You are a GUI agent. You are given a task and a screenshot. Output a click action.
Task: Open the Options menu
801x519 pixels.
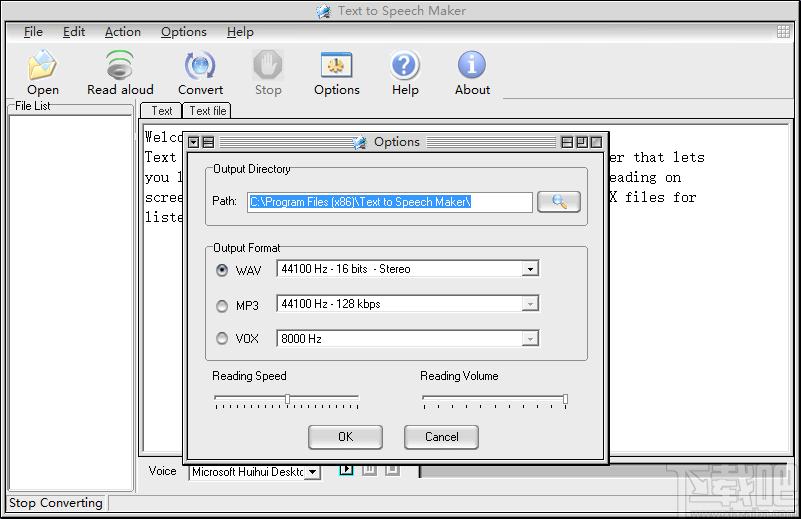(184, 32)
